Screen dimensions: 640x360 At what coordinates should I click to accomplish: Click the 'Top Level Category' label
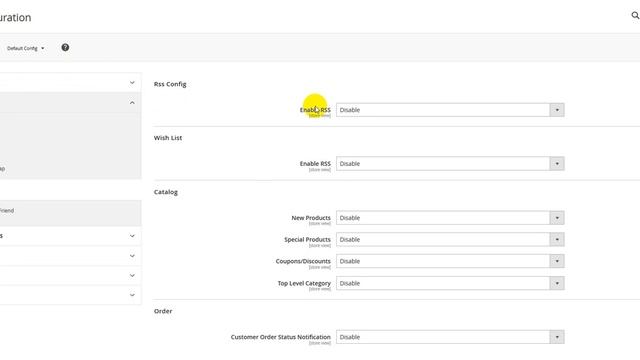[304, 283]
